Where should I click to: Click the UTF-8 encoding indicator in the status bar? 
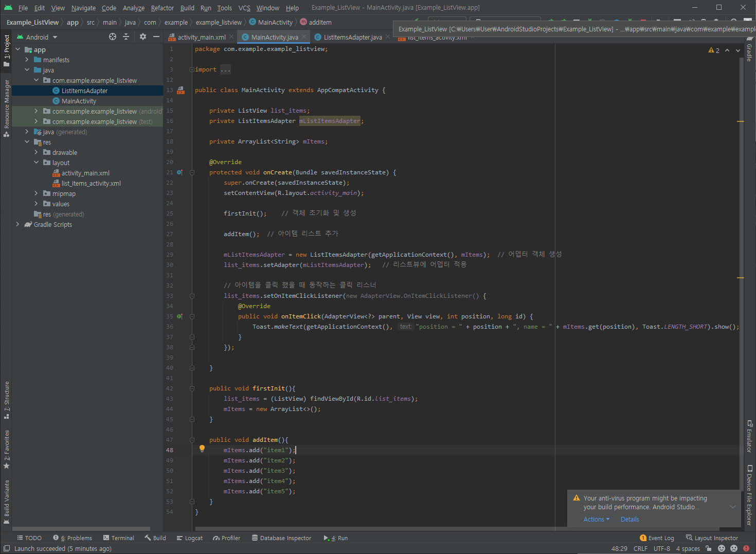662,548
